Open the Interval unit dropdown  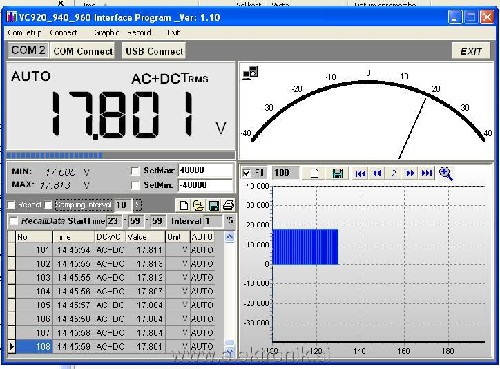(x=230, y=221)
